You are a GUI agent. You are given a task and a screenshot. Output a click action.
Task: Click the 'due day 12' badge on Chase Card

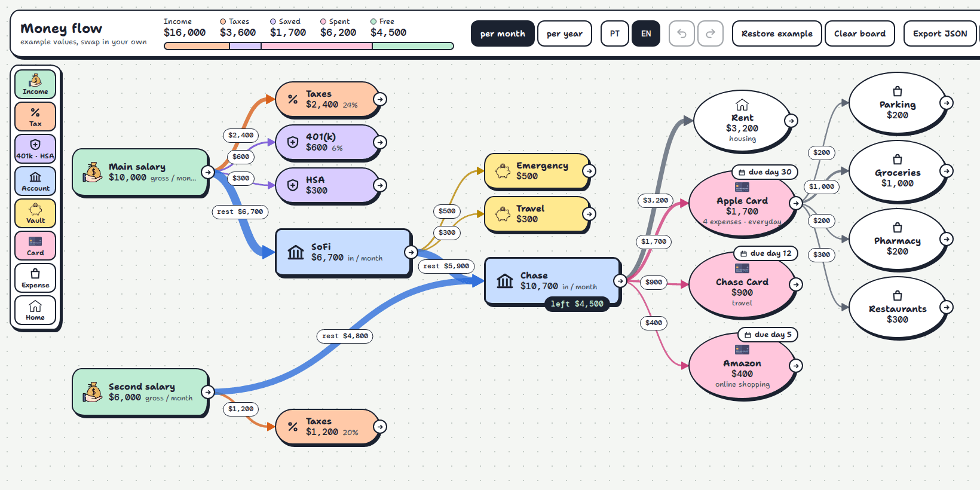pyautogui.click(x=766, y=253)
